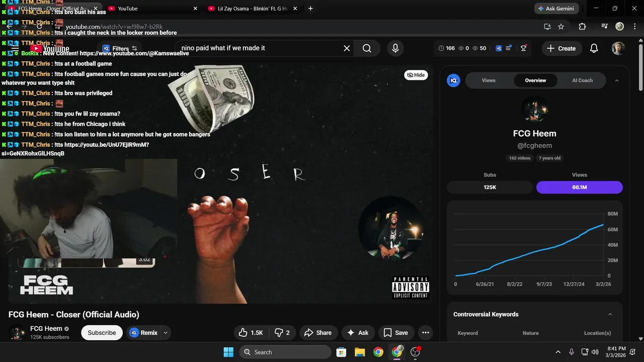The height and width of the screenshot is (362, 644).
Task: Open more actions ellipsis under video
Action: (x=426, y=332)
